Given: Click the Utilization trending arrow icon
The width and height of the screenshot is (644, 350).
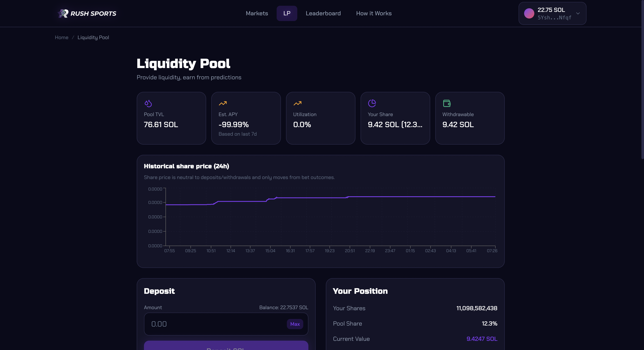Looking at the screenshot, I should click(x=297, y=103).
